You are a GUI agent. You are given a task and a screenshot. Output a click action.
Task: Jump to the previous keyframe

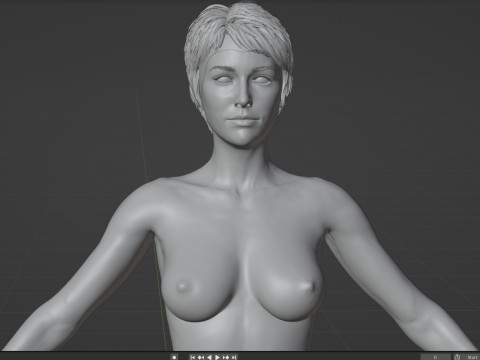click(201, 357)
